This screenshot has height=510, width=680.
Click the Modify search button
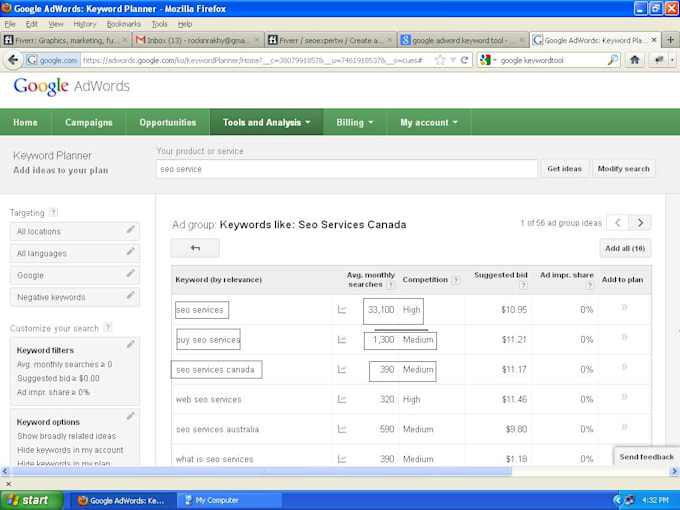[624, 169]
